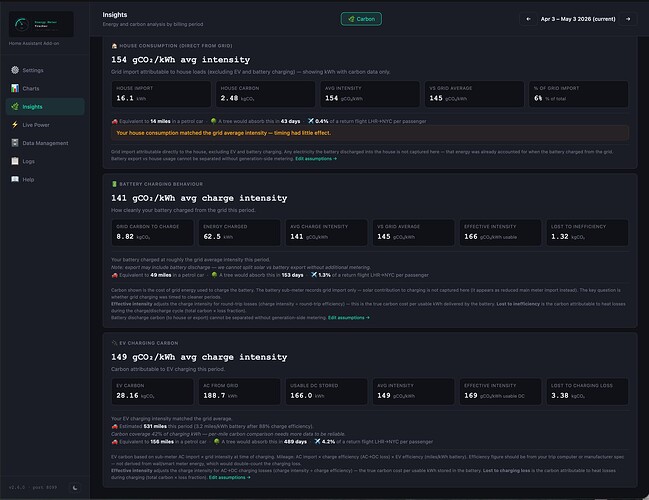Open Data Management storage icon

(x=15, y=143)
